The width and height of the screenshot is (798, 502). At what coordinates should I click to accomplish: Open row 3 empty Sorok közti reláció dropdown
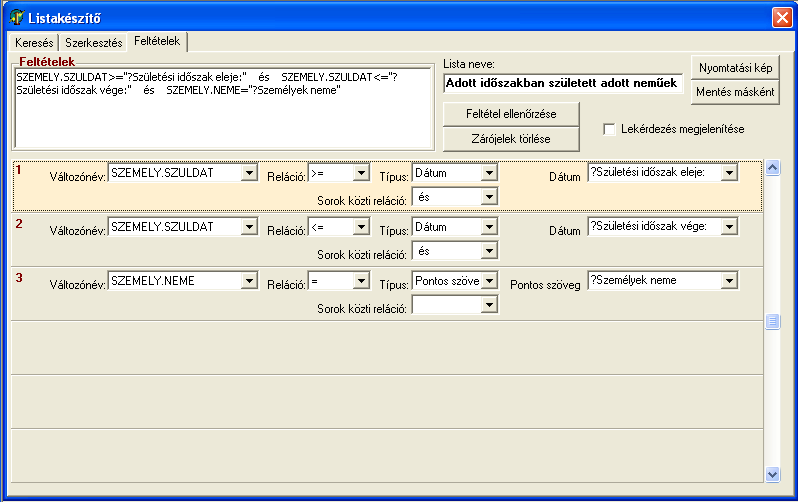489,305
